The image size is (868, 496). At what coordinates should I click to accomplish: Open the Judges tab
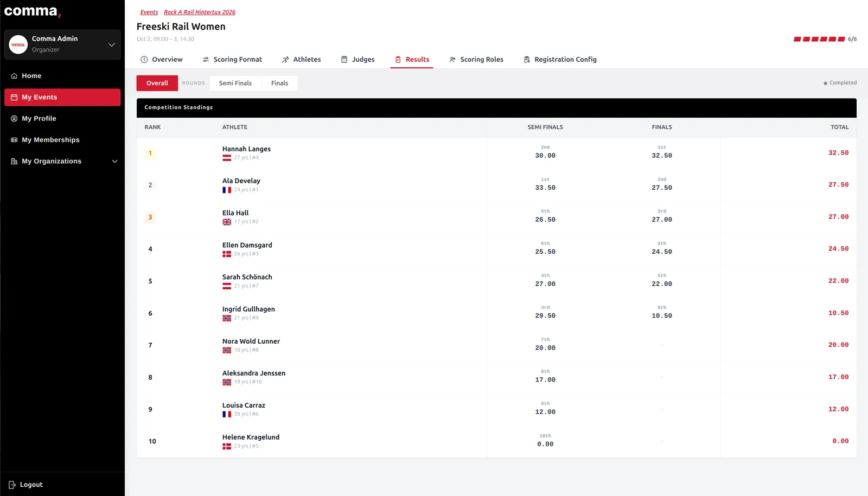pyautogui.click(x=358, y=60)
